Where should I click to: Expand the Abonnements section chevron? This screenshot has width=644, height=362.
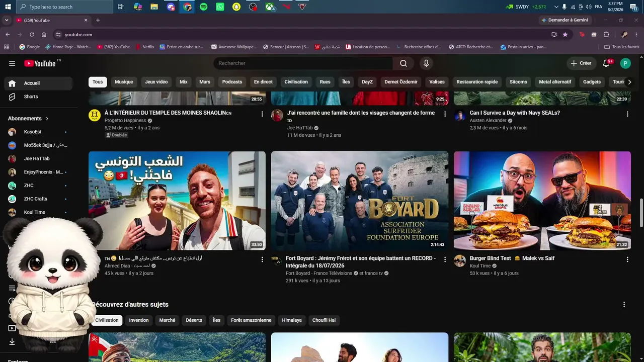[x=47, y=119]
